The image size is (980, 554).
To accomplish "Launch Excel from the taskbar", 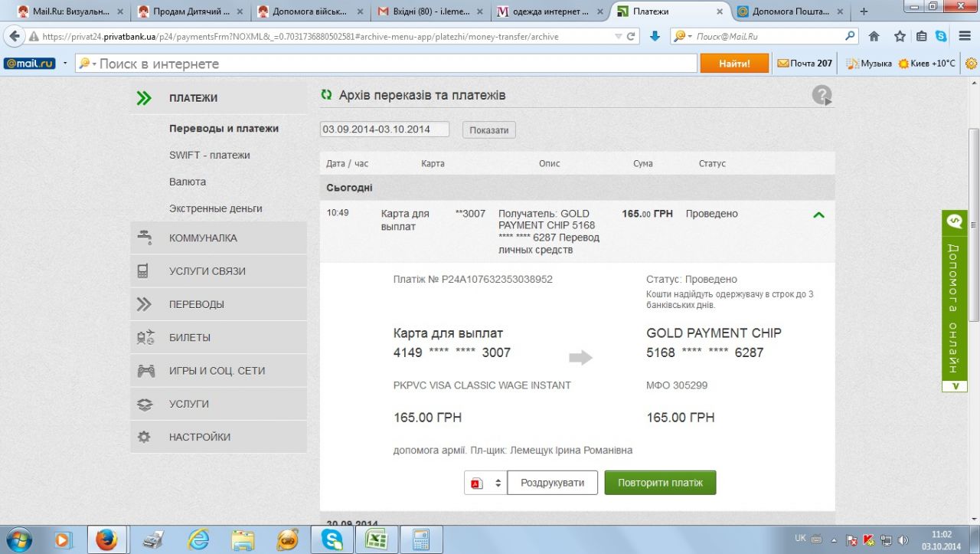I will [x=375, y=539].
